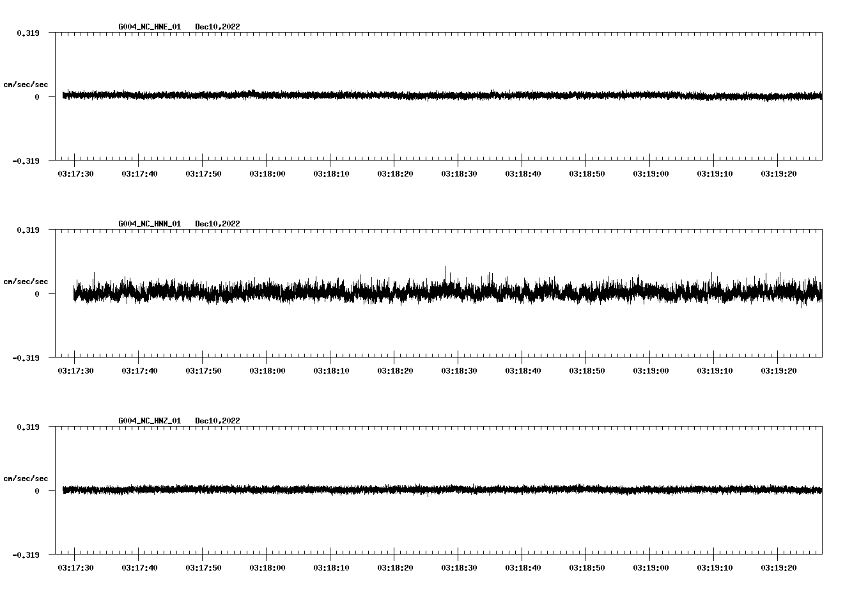The height and width of the screenshot is (591, 868).
Task: Click the cm/sec/sec unit label on middle plot
Action: [x=26, y=281]
